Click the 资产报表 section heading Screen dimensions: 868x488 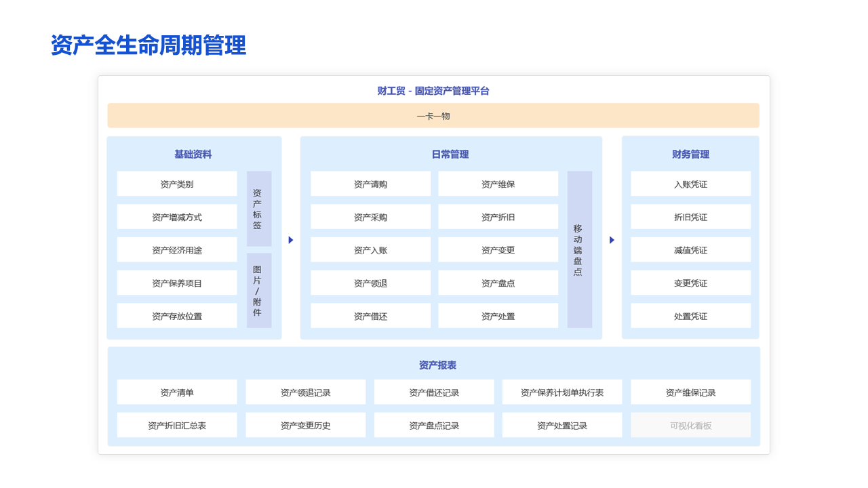(437, 365)
